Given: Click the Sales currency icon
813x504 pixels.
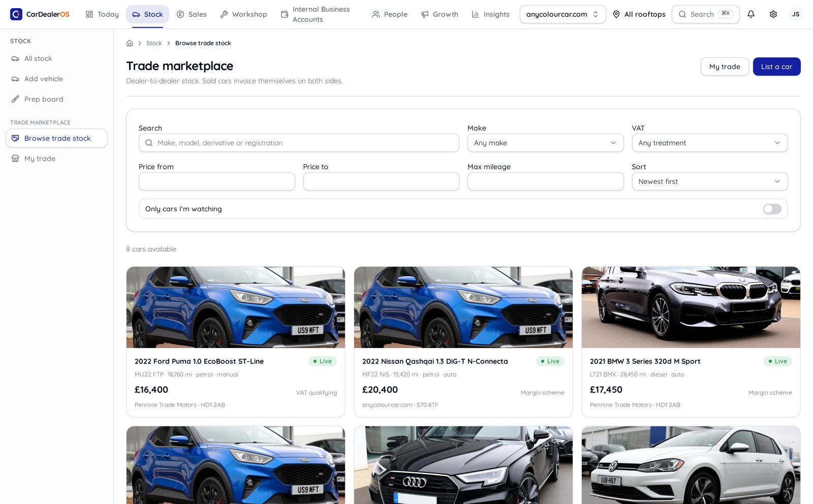Looking at the screenshot, I should (x=180, y=14).
